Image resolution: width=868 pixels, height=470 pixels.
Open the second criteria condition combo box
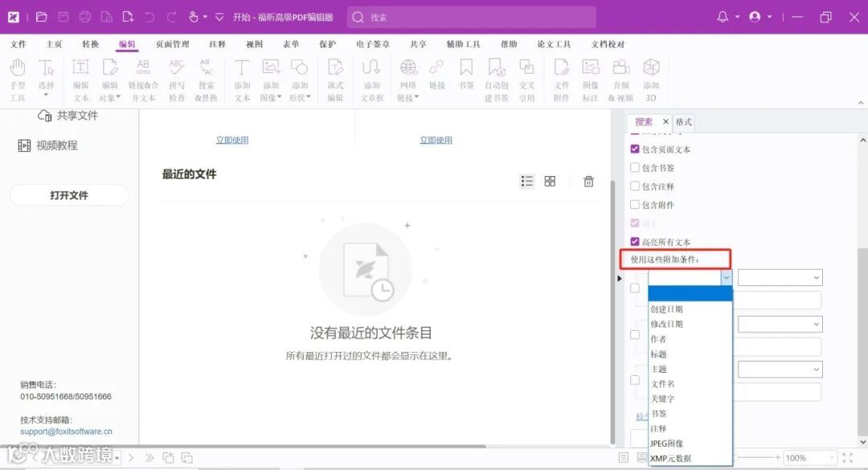point(780,324)
